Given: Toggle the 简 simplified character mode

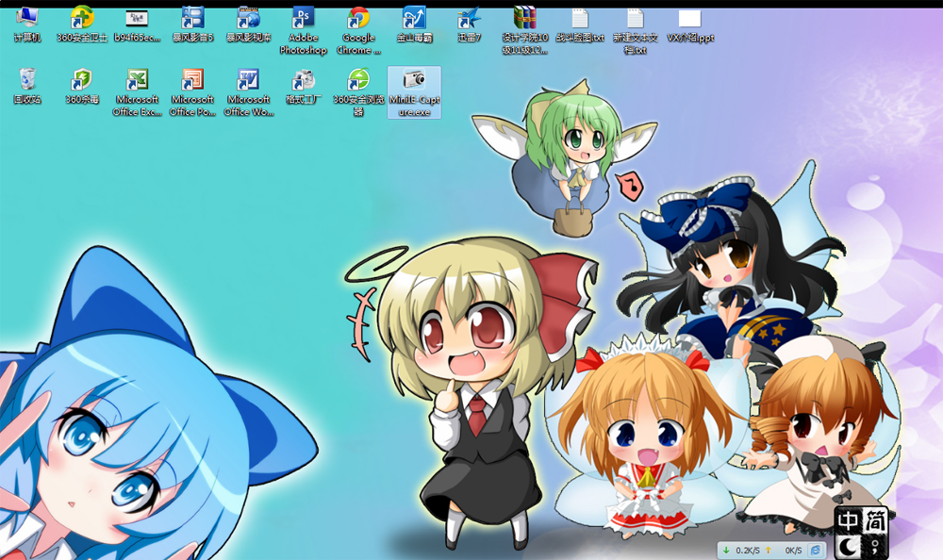Looking at the screenshot, I should pyautogui.click(x=875, y=521).
